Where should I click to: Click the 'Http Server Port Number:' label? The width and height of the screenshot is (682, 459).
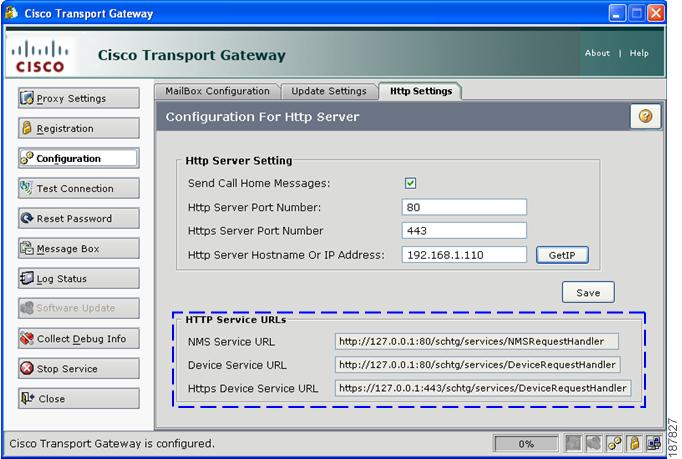[x=254, y=208]
